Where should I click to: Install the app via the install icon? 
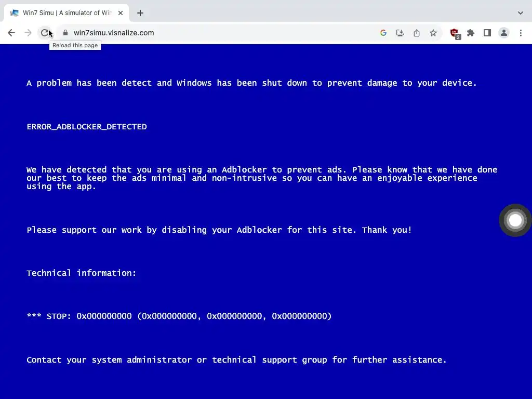coord(400,33)
